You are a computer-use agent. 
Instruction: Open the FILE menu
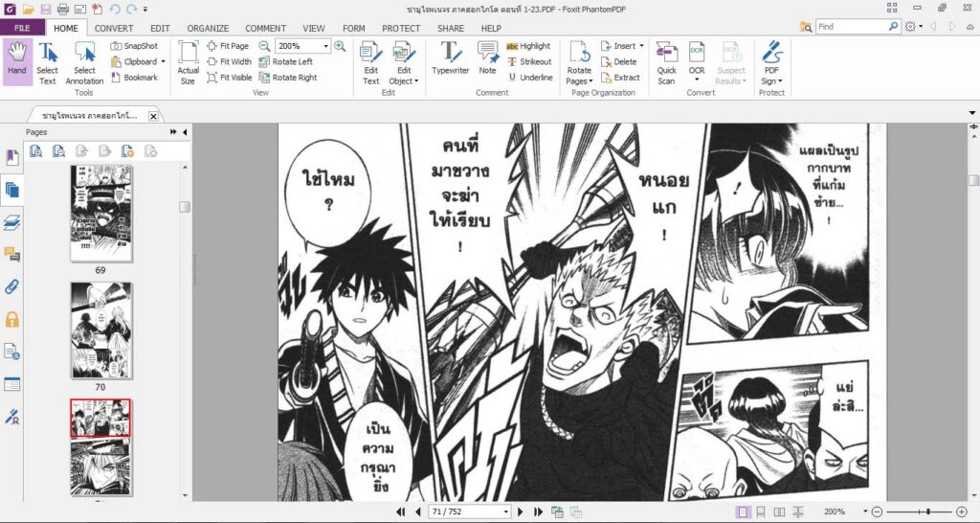(22, 28)
